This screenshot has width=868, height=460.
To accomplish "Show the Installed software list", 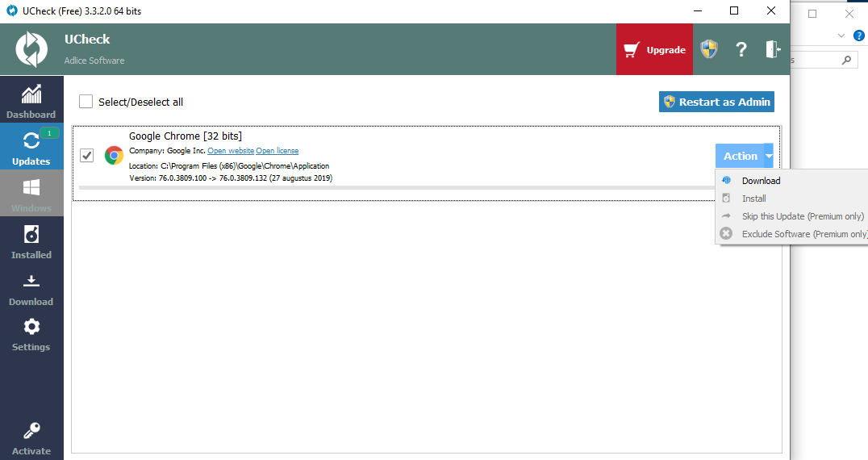I will pyautogui.click(x=31, y=240).
